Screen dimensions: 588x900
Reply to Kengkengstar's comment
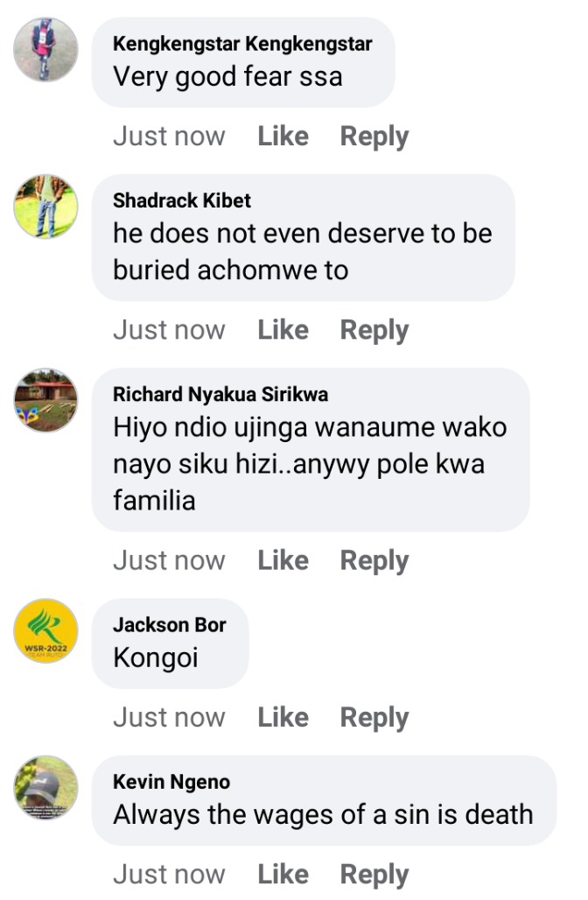374,137
